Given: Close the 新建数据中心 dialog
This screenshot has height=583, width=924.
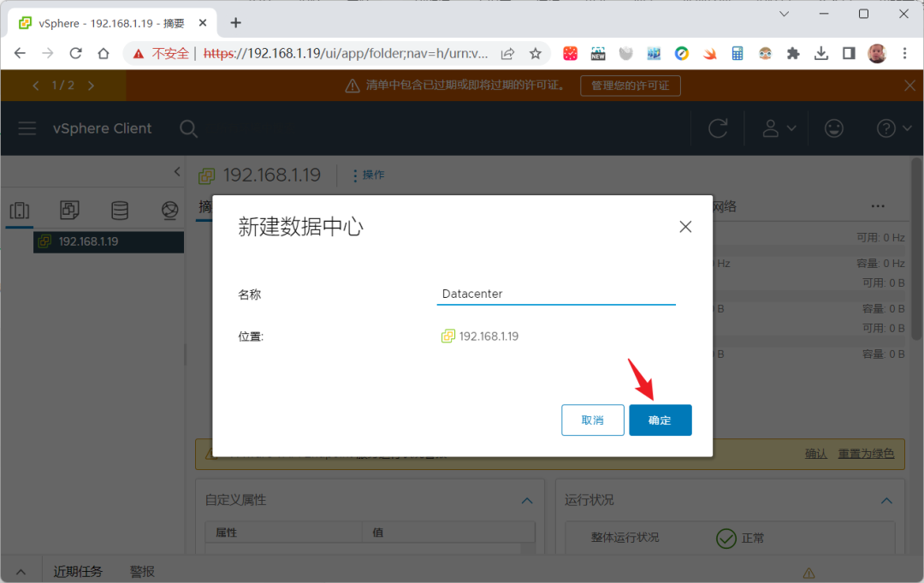Looking at the screenshot, I should click(x=684, y=227).
